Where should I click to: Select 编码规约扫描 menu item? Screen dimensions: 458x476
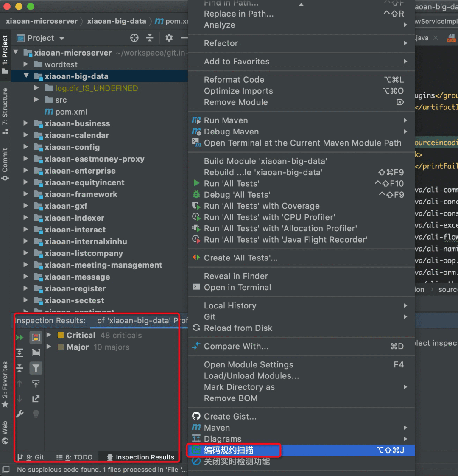tap(302, 450)
